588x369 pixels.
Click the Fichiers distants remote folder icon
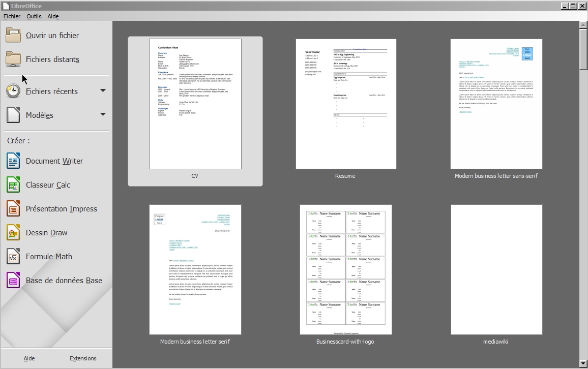tap(13, 59)
